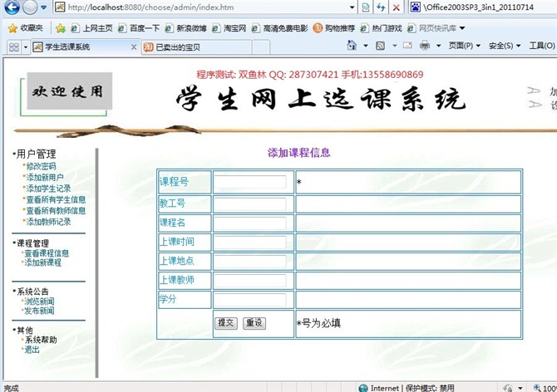Click the compatibility view icon

pyautogui.click(x=365, y=7)
